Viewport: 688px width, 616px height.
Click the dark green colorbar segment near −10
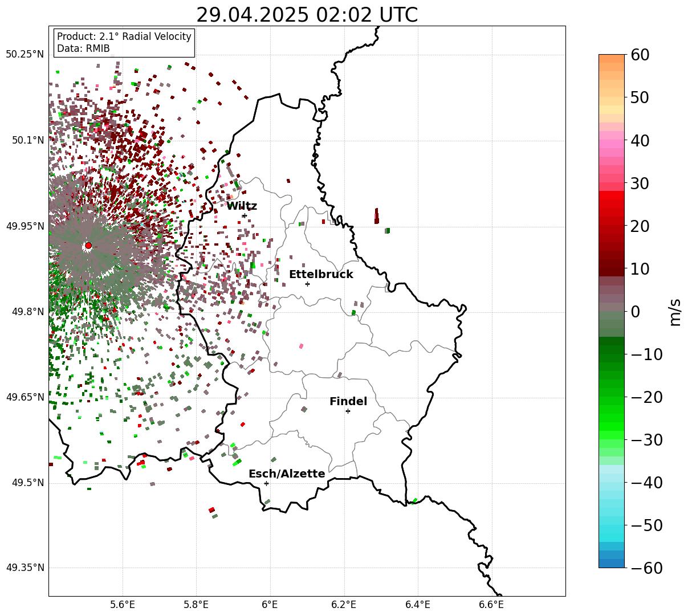coord(612,349)
